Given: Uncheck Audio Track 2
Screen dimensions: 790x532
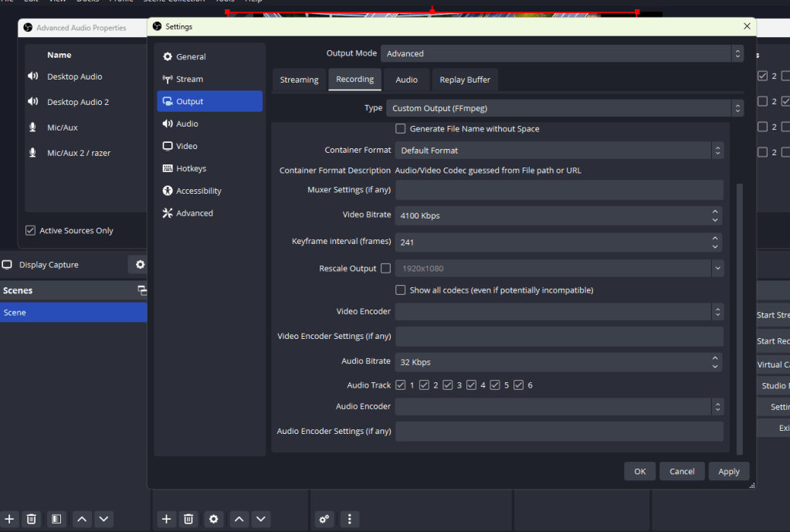Looking at the screenshot, I should [424, 385].
